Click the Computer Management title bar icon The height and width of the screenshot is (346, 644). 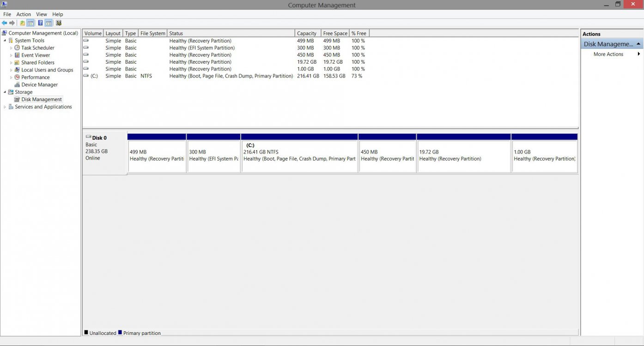pos(4,5)
